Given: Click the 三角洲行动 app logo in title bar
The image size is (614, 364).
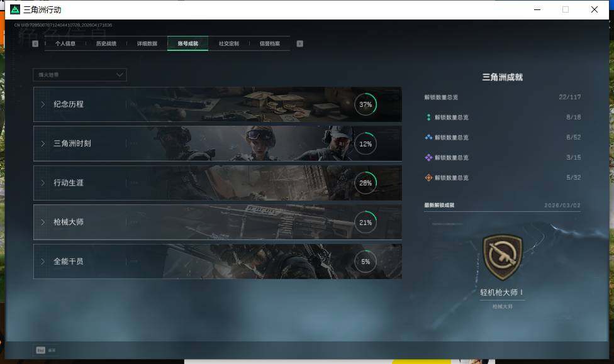Looking at the screenshot, I should (15, 9).
